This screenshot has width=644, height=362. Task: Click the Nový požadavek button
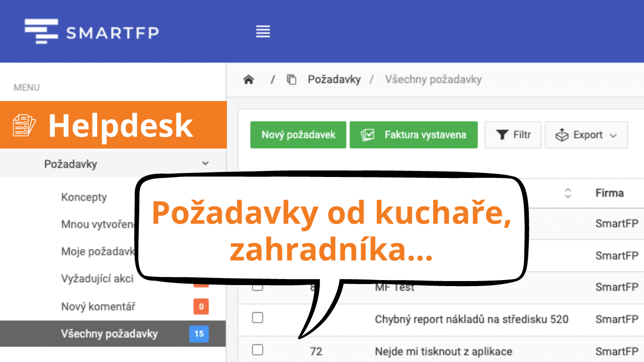point(298,135)
